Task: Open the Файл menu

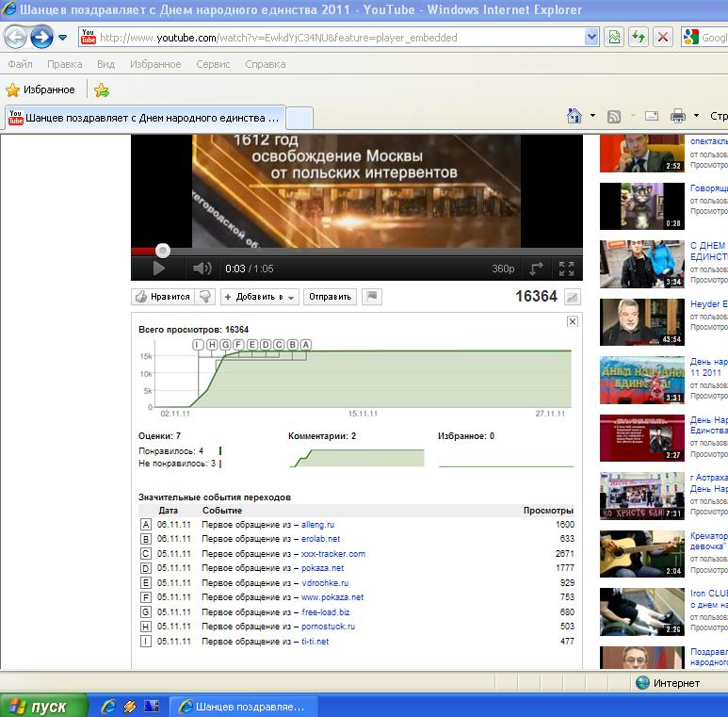Action: coord(20,64)
